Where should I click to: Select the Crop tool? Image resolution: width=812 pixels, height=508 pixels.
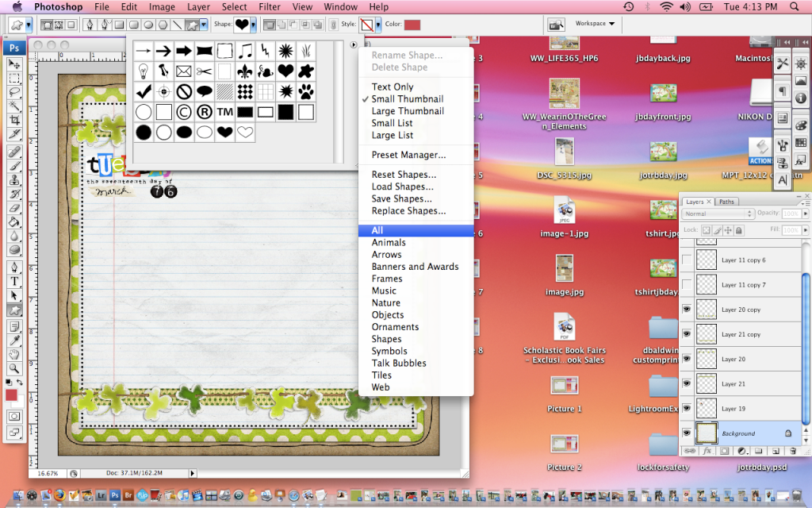coord(14,121)
